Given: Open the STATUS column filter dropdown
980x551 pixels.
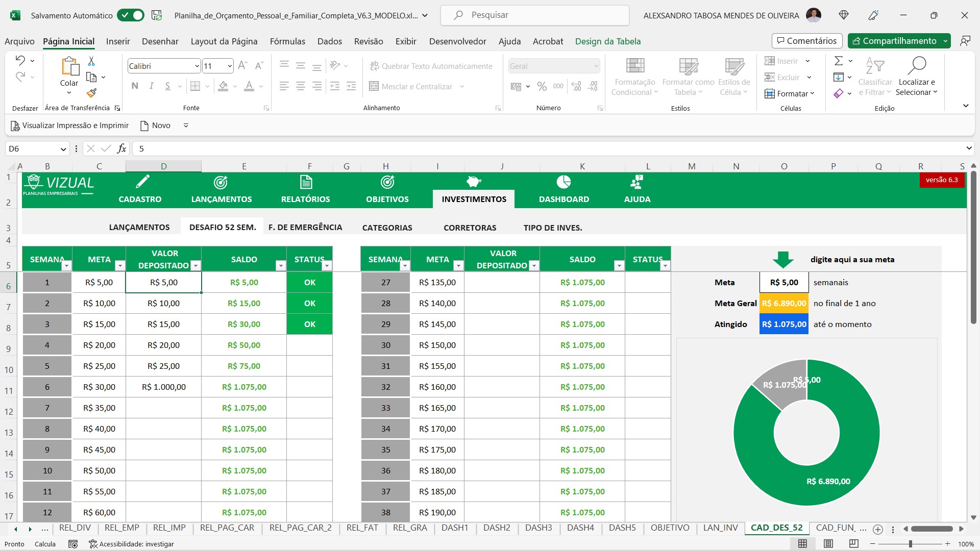Looking at the screenshot, I should coord(327,266).
